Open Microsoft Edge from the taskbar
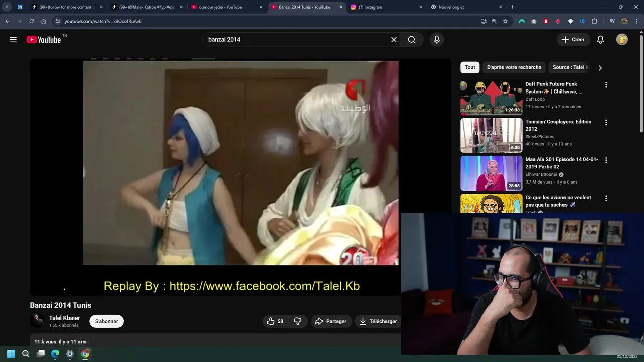Screen dimensions: 644x362 click(55, 354)
